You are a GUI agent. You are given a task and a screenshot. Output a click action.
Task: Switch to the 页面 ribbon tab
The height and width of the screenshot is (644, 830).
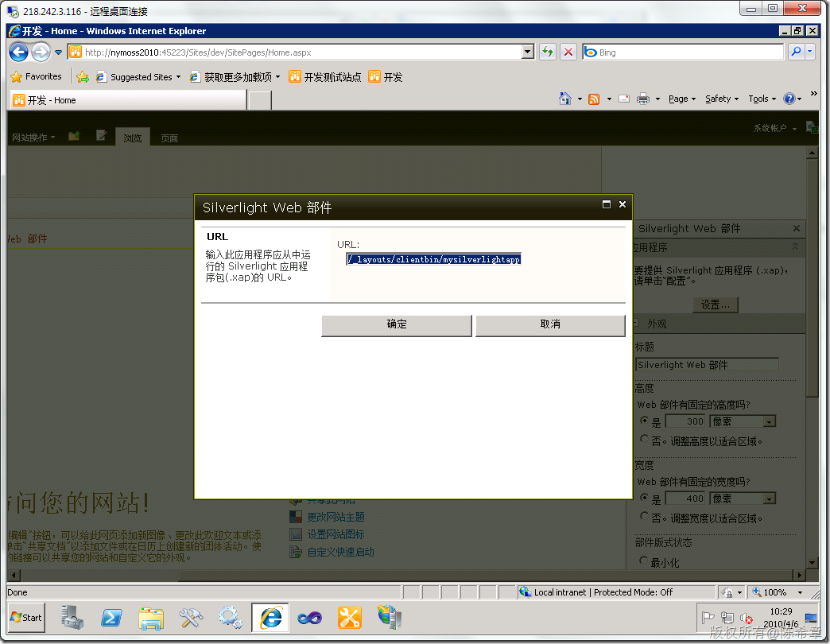[x=169, y=138]
